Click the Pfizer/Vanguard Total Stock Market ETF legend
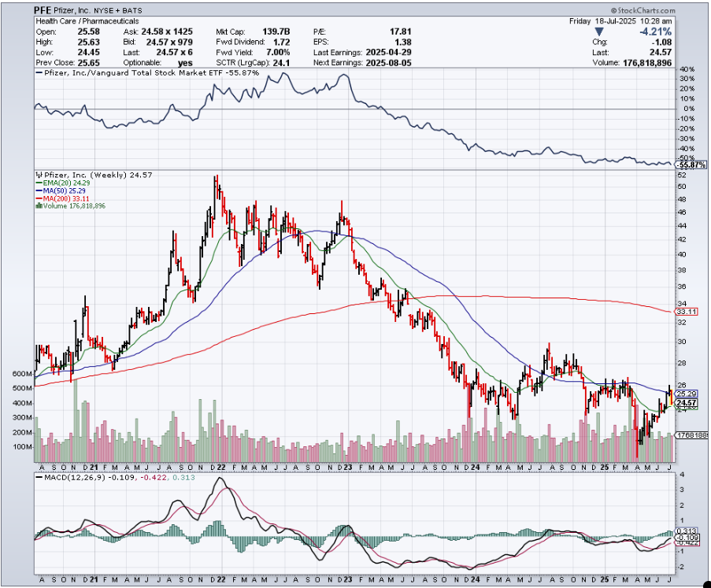 pyautogui.click(x=147, y=72)
